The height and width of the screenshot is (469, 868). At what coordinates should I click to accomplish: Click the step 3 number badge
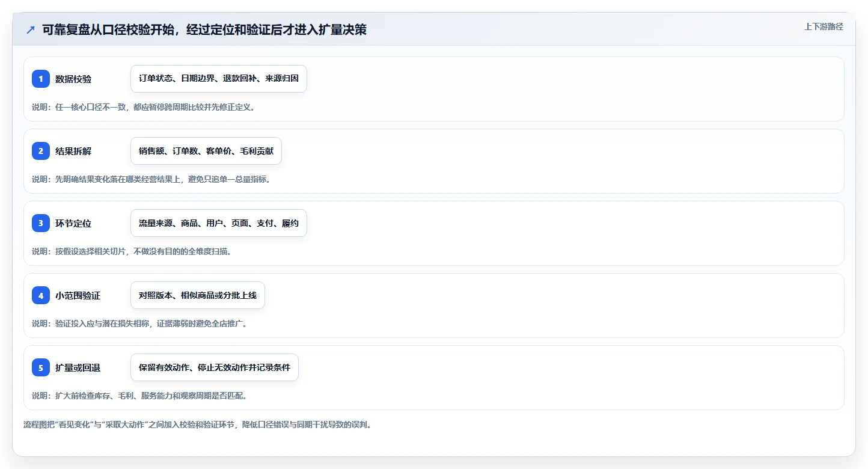click(x=41, y=223)
